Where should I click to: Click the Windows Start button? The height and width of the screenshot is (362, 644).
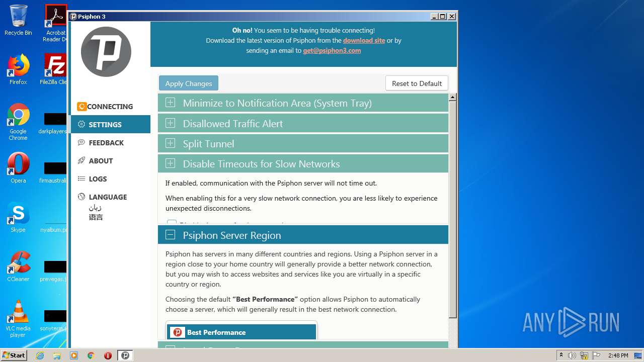(x=14, y=355)
